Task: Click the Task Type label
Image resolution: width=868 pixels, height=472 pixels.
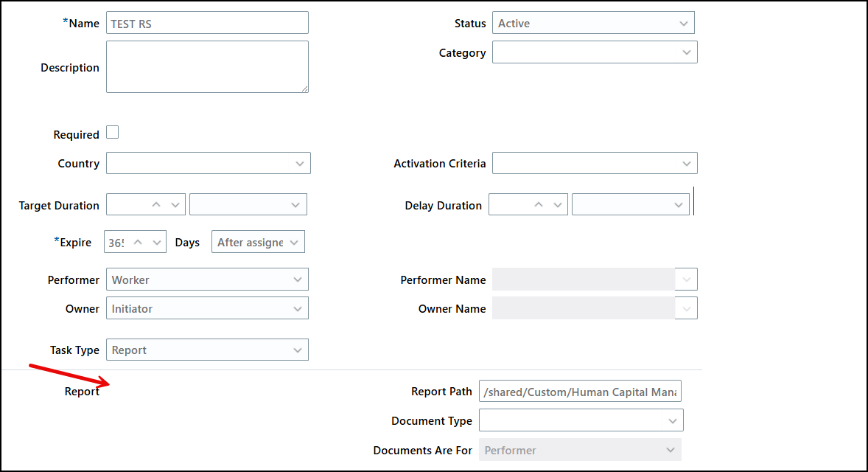Action: pyautogui.click(x=74, y=350)
